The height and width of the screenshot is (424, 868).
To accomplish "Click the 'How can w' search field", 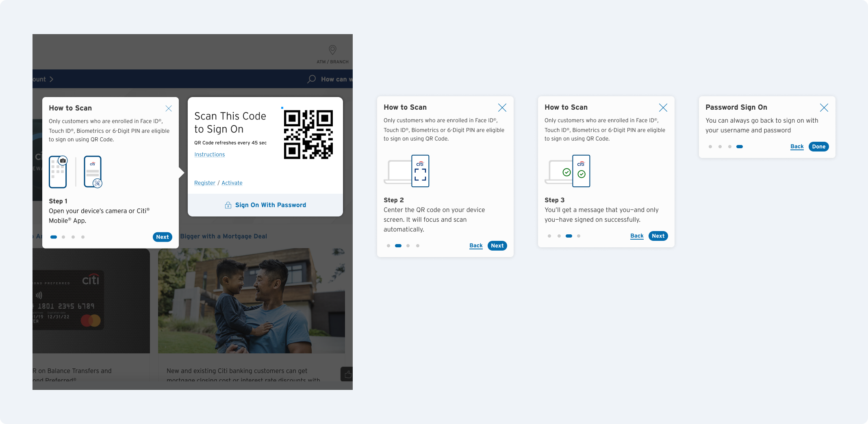I will (x=336, y=79).
